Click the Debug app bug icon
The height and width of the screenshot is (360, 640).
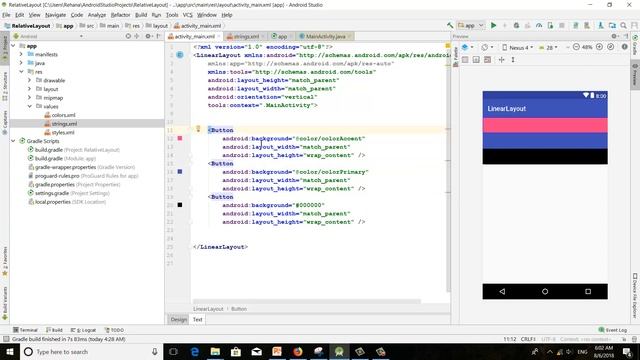516,25
